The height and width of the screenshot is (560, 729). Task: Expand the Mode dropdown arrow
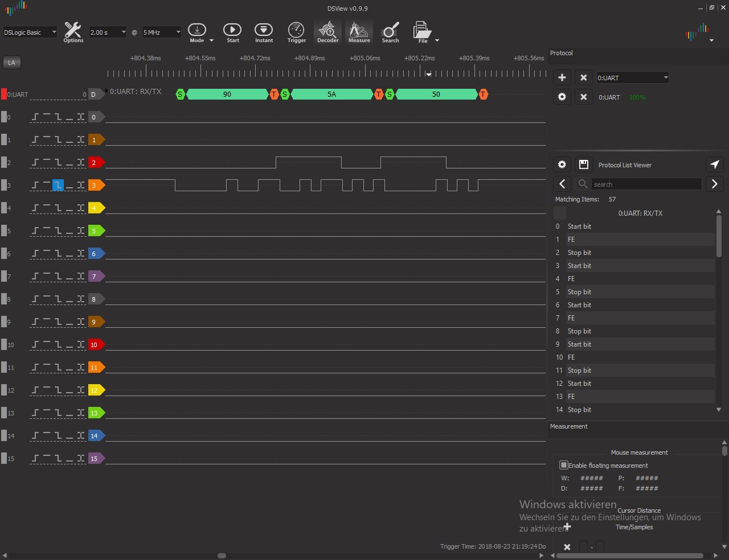point(211,40)
